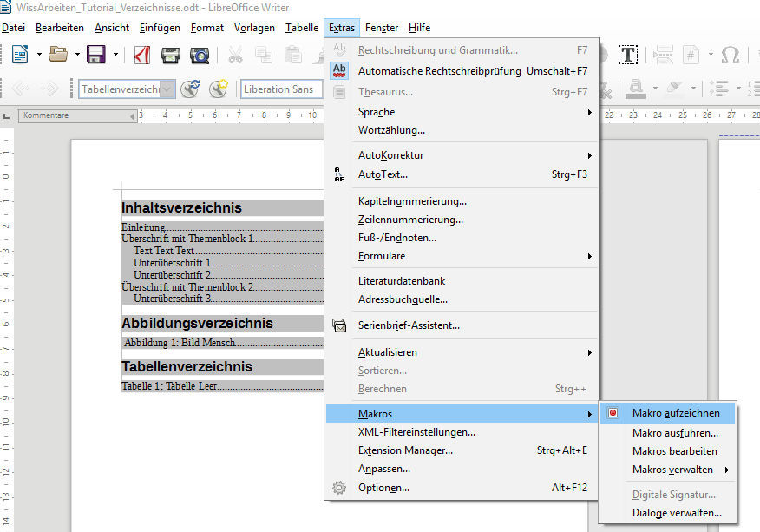Click the Serienbrief-Assistent envelope icon
This screenshot has height=532, width=760.
point(339,325)
